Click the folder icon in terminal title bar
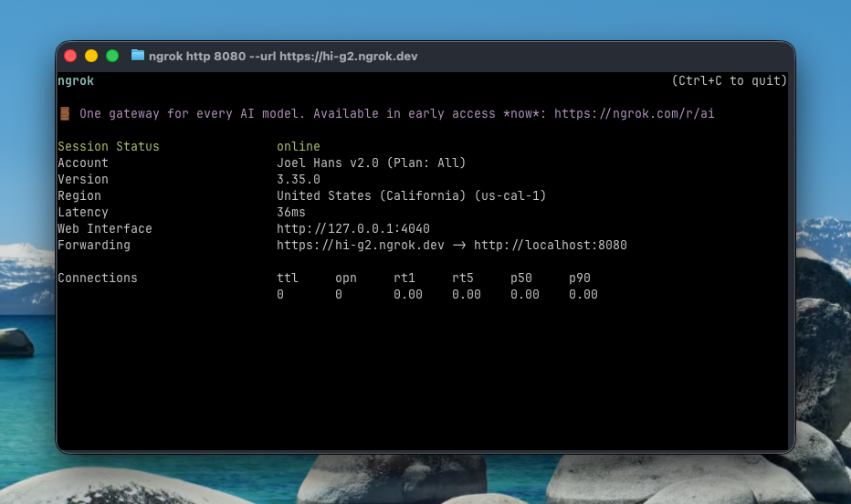The height and width of the screenshot is (504, 851). pos(138,56)
